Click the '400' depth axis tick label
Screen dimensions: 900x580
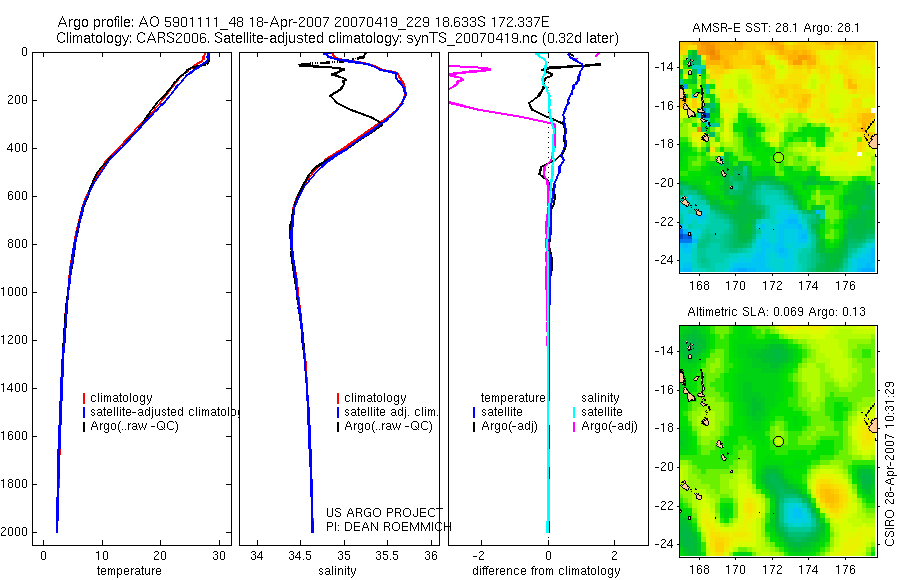click(17, 148)
